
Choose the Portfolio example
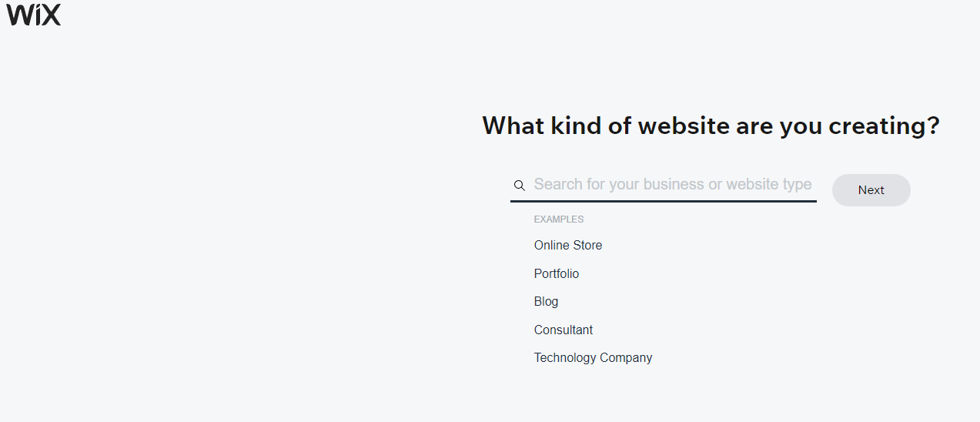(x=557, y=274)
